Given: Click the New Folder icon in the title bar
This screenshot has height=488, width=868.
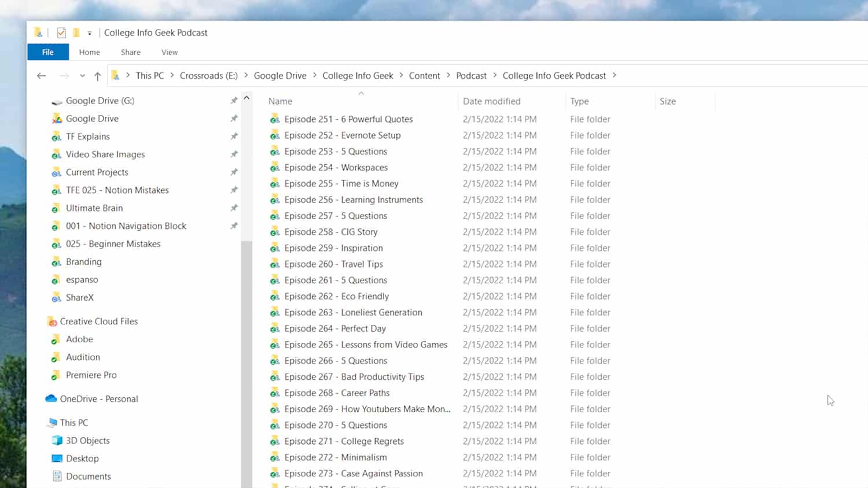Looking at the screenshot, I should [76, 32].
